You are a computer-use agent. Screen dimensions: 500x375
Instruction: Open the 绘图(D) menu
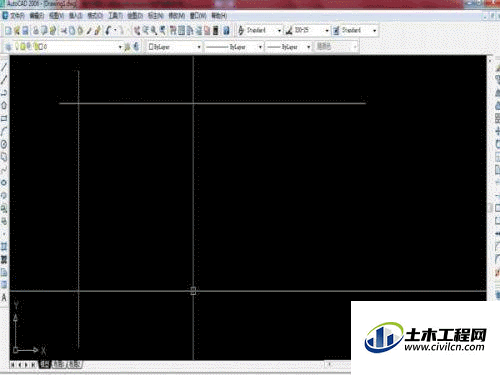click(135, 16)
